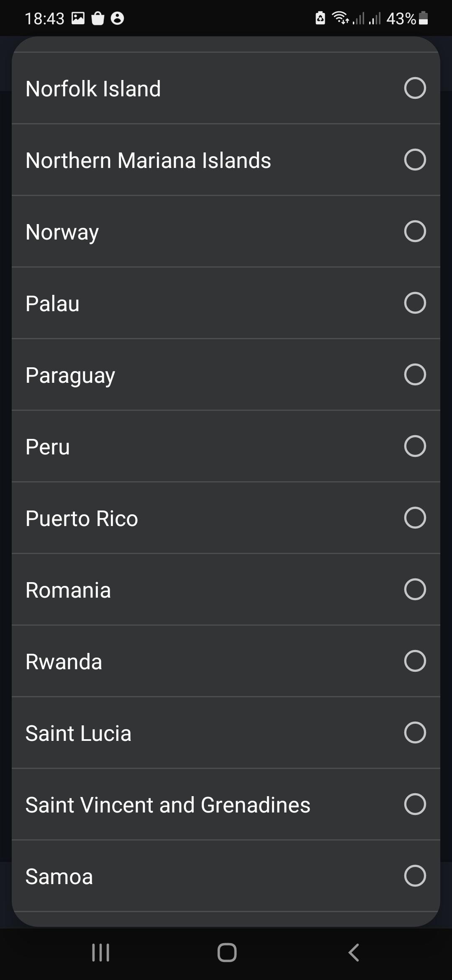Tap Saint Lucia country name
The height and width of the screenshot is (980, 452).
(x=78, y=733)
